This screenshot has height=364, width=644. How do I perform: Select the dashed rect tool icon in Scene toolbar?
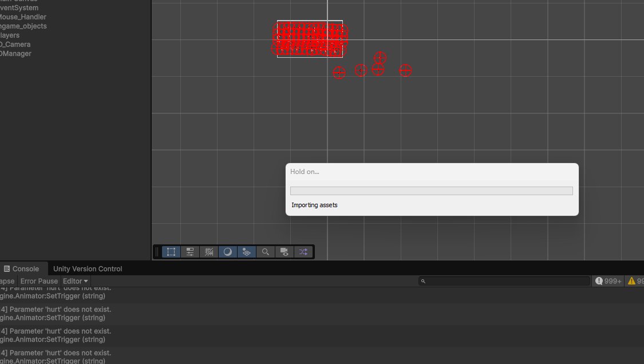[x=171, y=252]
